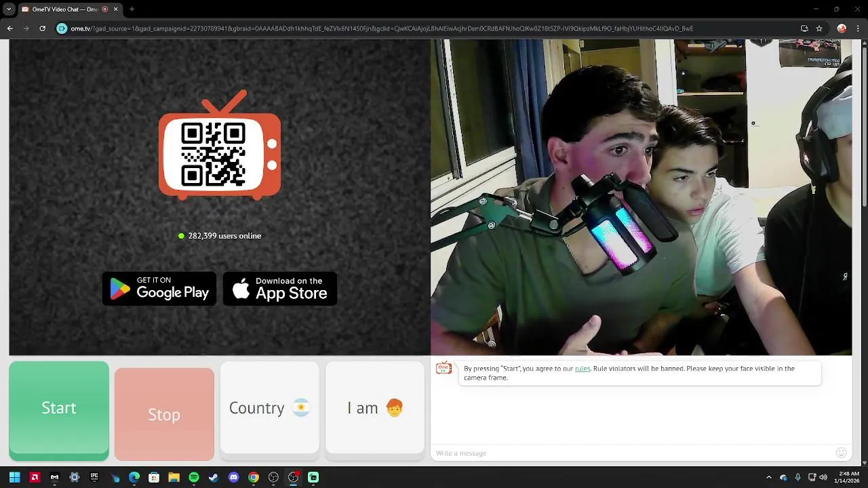Reload the OmeTV page

click(43, 28)
